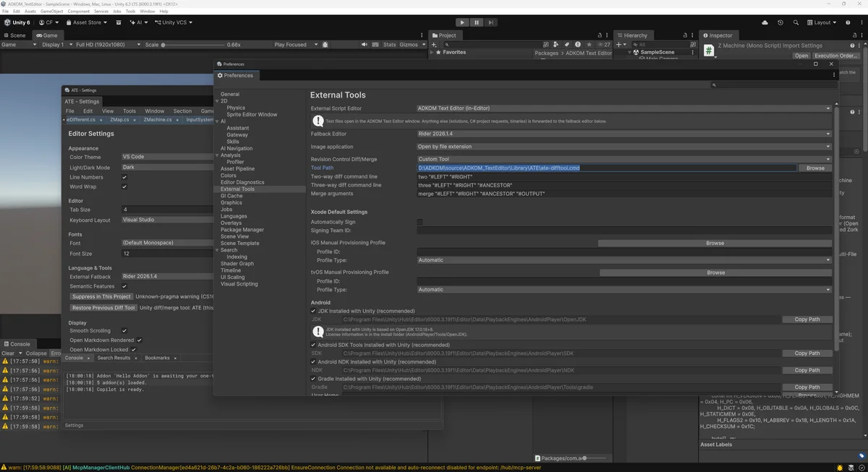Click the Project favorites star filter icon
Screen dimensions: 868x472
point(589,45)
